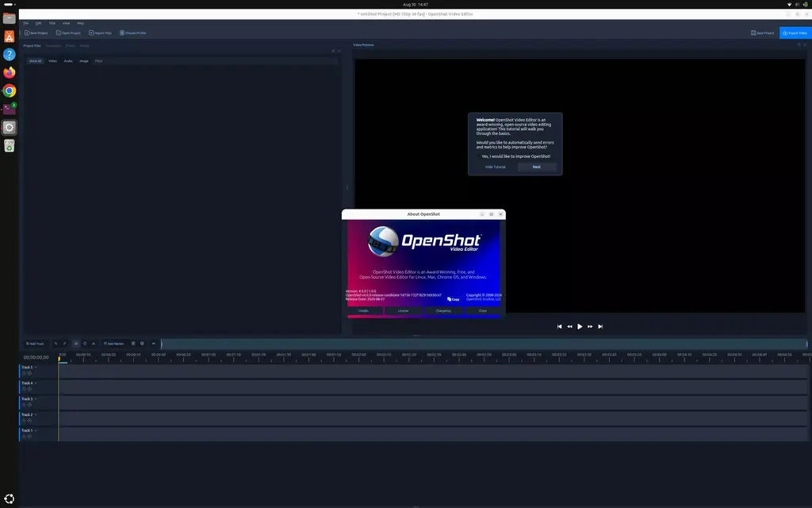Toggle visibility of Track 1
Viewport: 812px width, 508px height.
pyautogui.click(x=29, y=437)
